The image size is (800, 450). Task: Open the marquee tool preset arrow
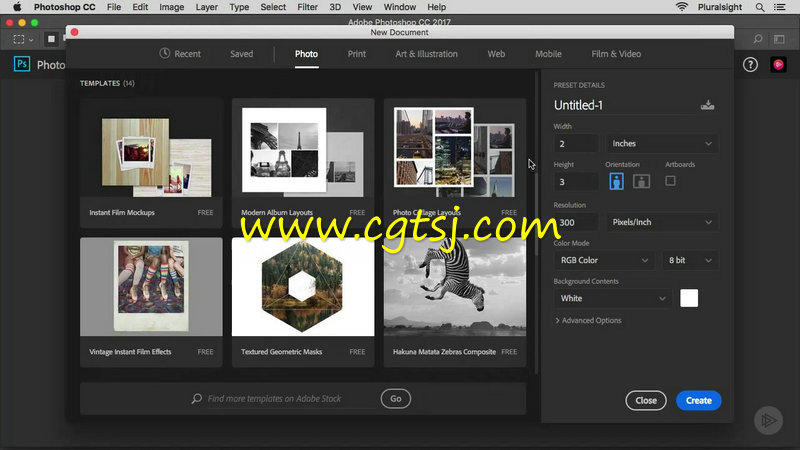31,40
